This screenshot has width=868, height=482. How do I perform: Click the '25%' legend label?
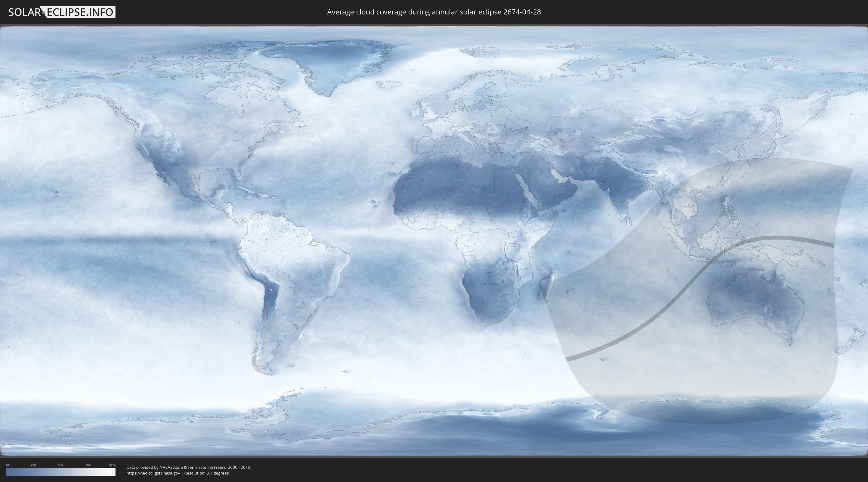tap(33, 465)
